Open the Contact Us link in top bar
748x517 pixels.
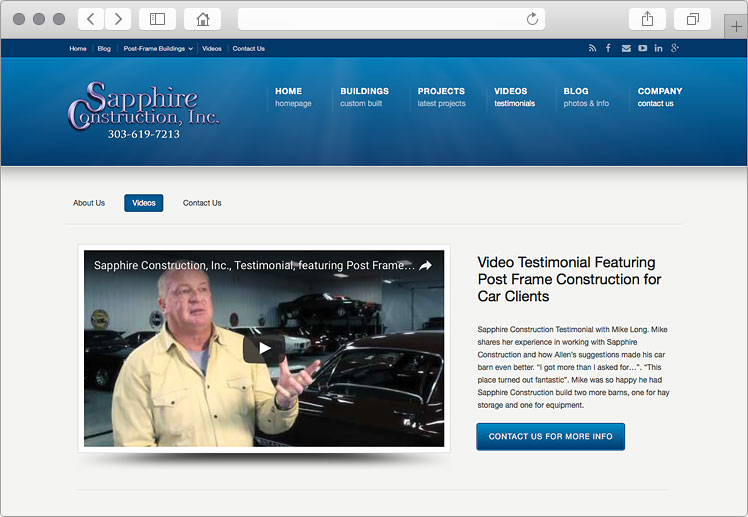[x=249, y=49]
